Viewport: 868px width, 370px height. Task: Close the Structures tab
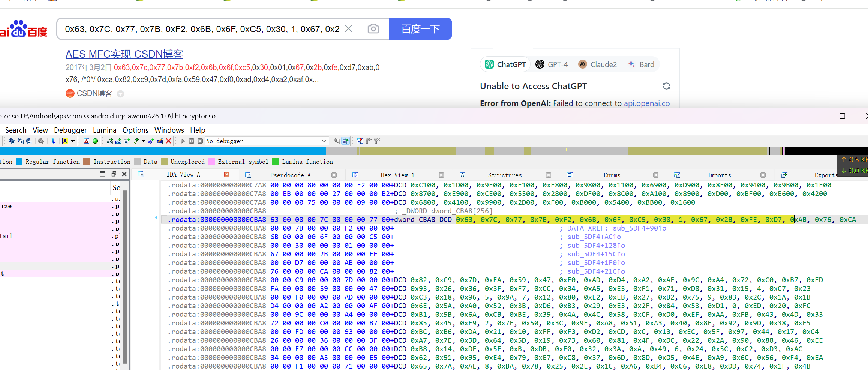(549, 175)
